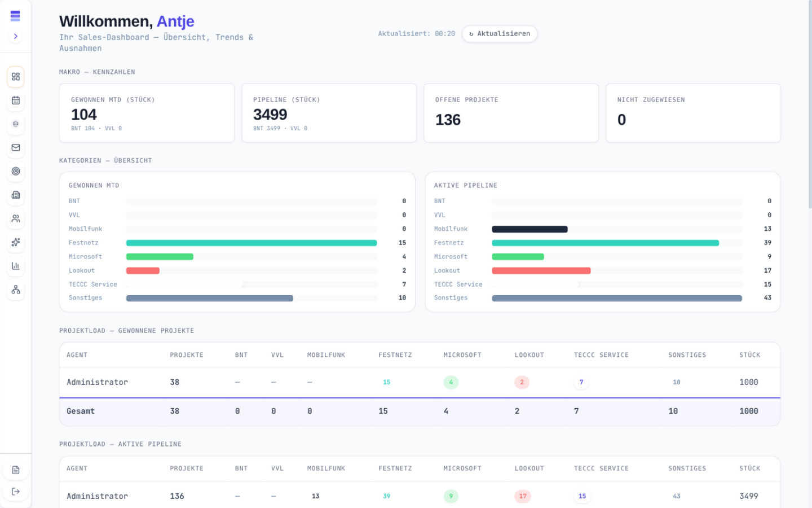This screenshot has height=508, width=812.
Task: Click Microsoft badge 4 in Gewonnene Projekte
Action: pyautogui.click(x=451, y=382)
